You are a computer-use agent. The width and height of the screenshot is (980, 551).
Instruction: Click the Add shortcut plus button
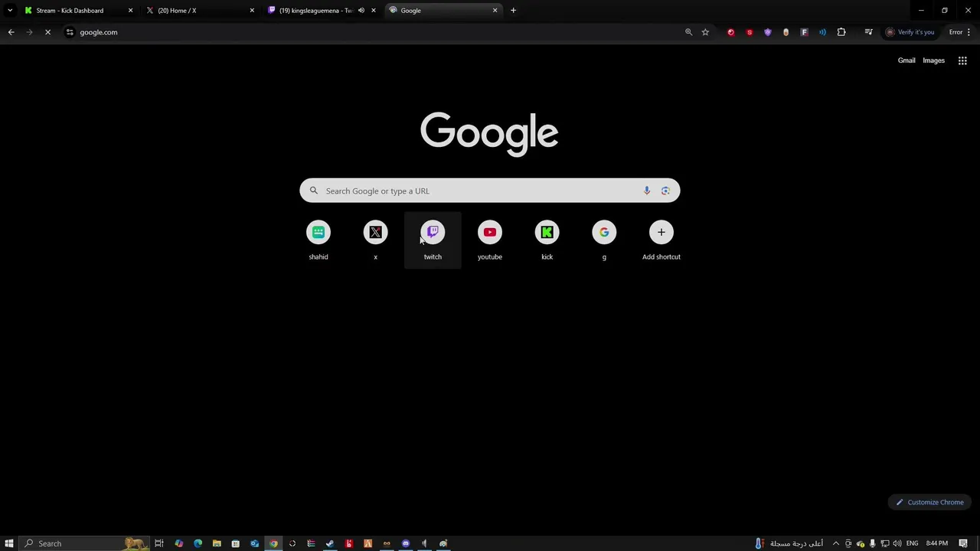pos(661,233)
